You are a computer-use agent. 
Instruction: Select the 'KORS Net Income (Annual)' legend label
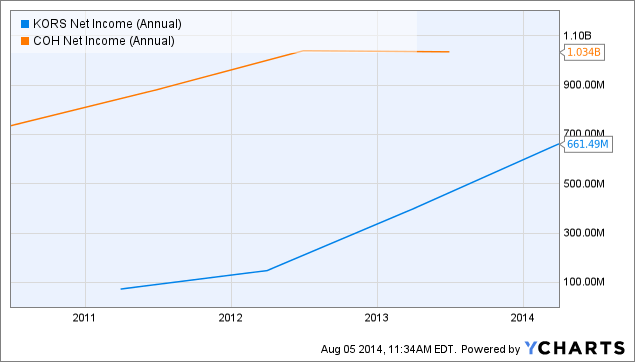(x=107, y=24)
